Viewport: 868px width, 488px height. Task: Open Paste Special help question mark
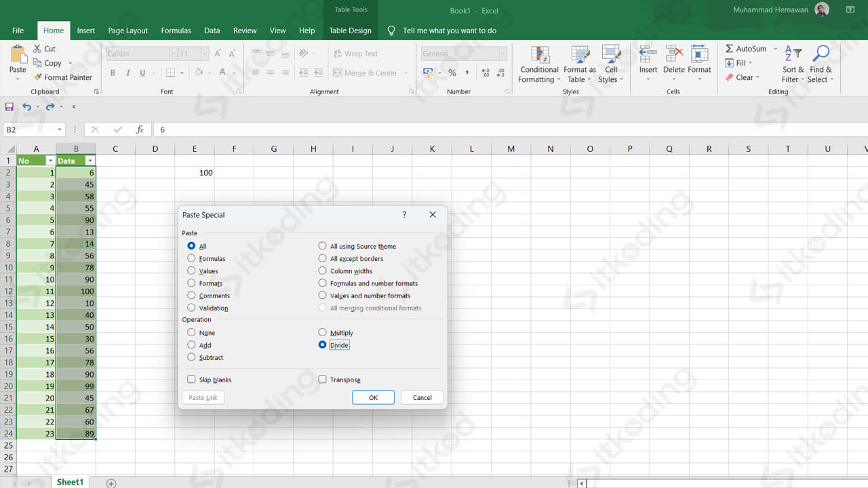405,214
